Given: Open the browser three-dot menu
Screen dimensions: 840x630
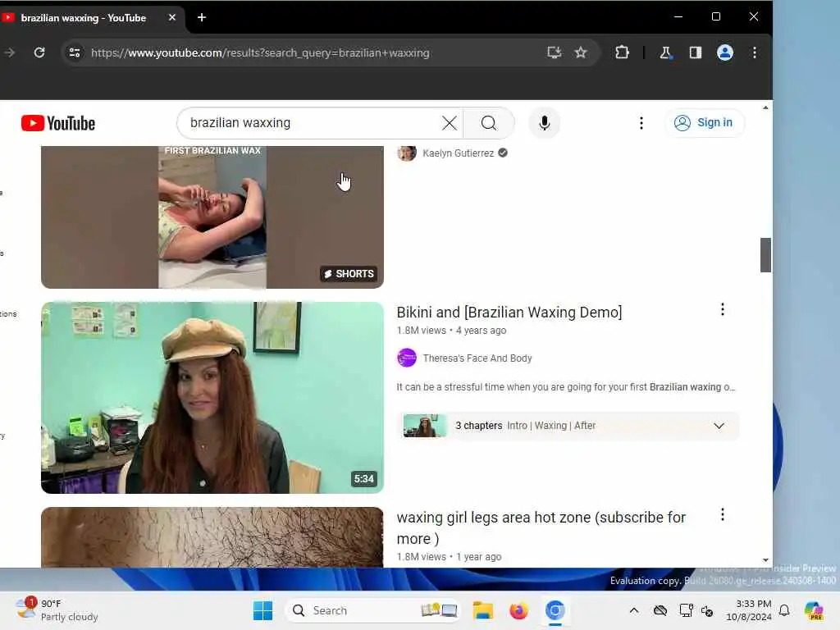Looking at the screenshot, I should [755, 52].
